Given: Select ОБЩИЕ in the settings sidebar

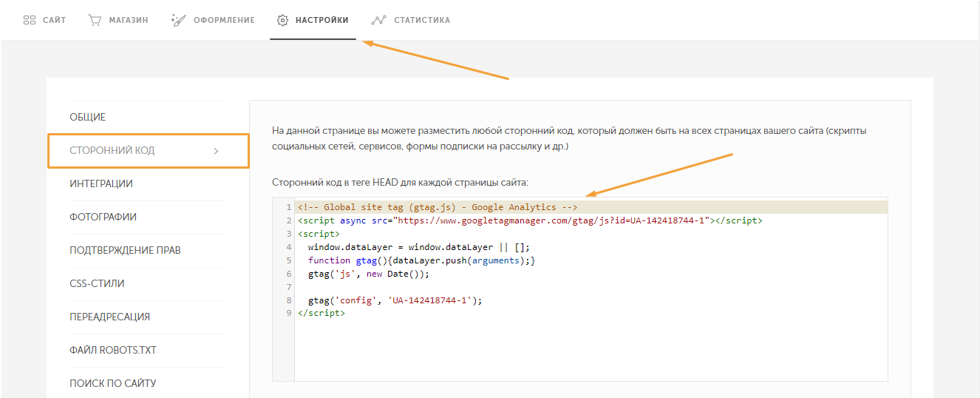Looking at the screenshot, I should (87, 117).
